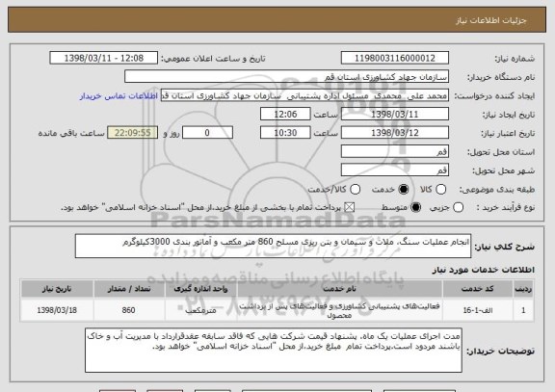Click the creation time field 12:06

[285, 115]
